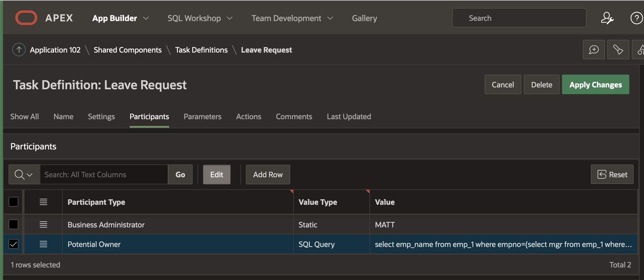Switch to the Actions tab
Screen dimensions: 644x280
(x=248, y=117)
